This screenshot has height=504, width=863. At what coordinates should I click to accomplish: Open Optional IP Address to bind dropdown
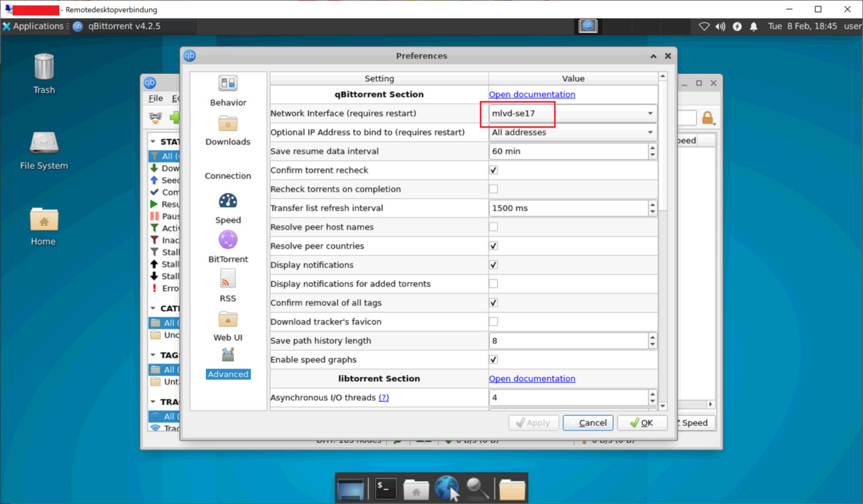(573, 133)
